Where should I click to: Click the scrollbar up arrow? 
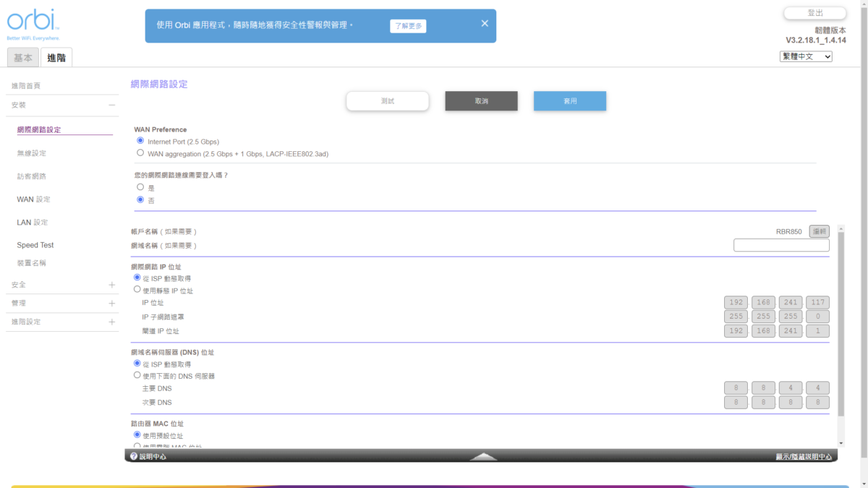click(x=841, y=228)
